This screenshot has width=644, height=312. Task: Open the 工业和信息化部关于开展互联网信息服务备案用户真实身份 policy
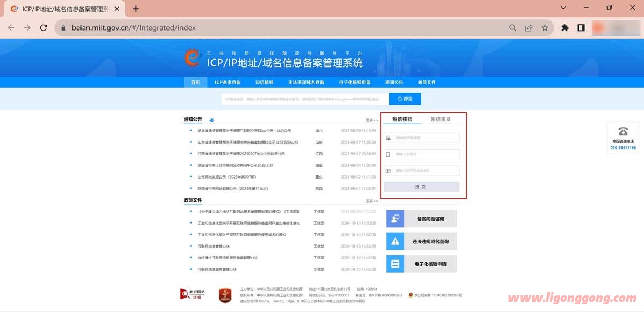(x=248, y=223)
